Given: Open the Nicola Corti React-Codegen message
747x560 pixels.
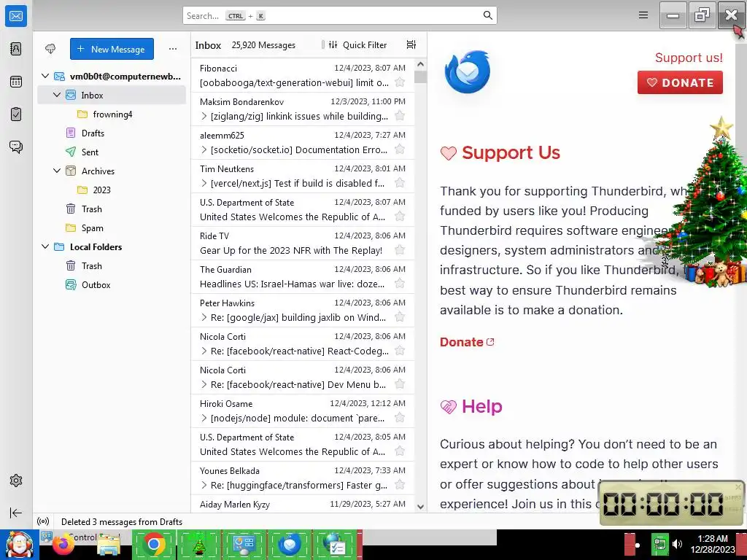Looking at the screenshot, I should 303,344.
